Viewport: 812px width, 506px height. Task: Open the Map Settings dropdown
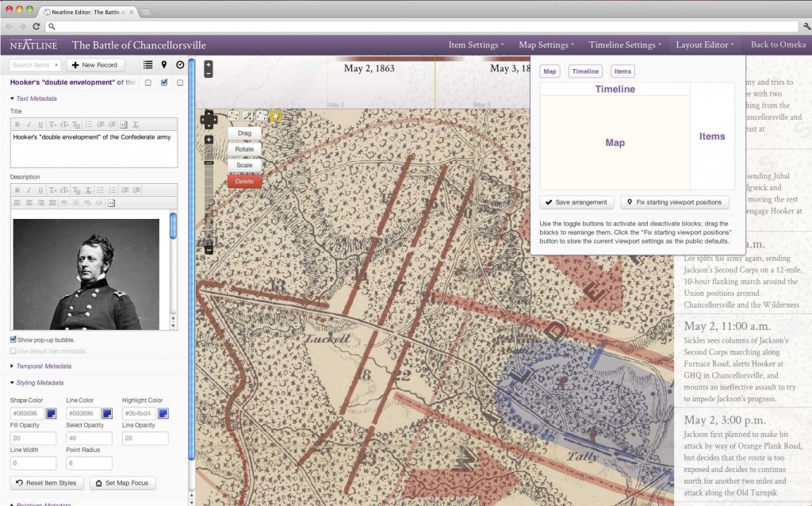tap(546, 45)
